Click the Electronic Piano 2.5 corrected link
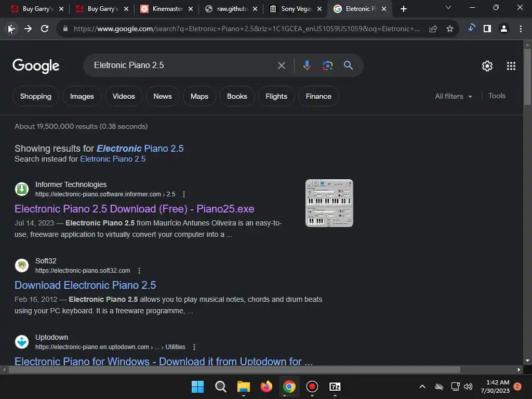Screen dimensions: 532x399 [140, 149]
